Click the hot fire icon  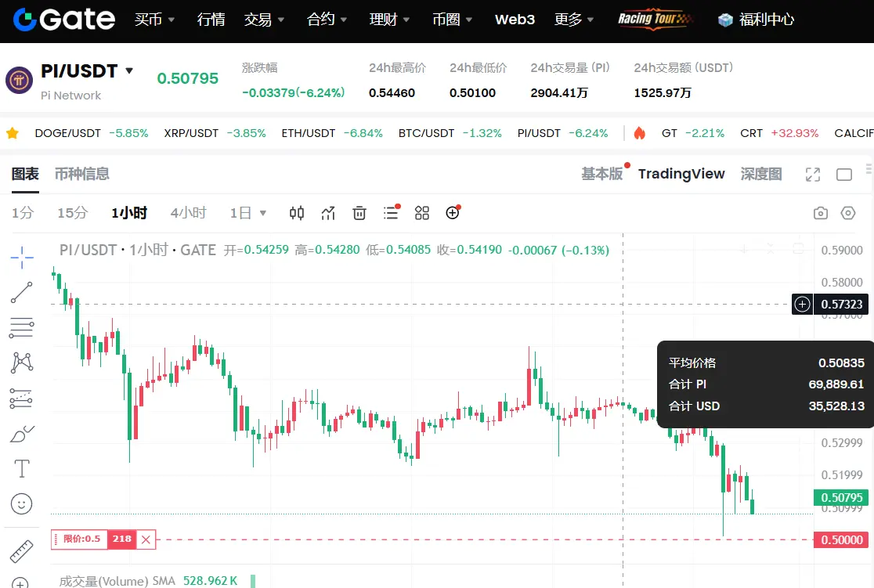point(639,133)
